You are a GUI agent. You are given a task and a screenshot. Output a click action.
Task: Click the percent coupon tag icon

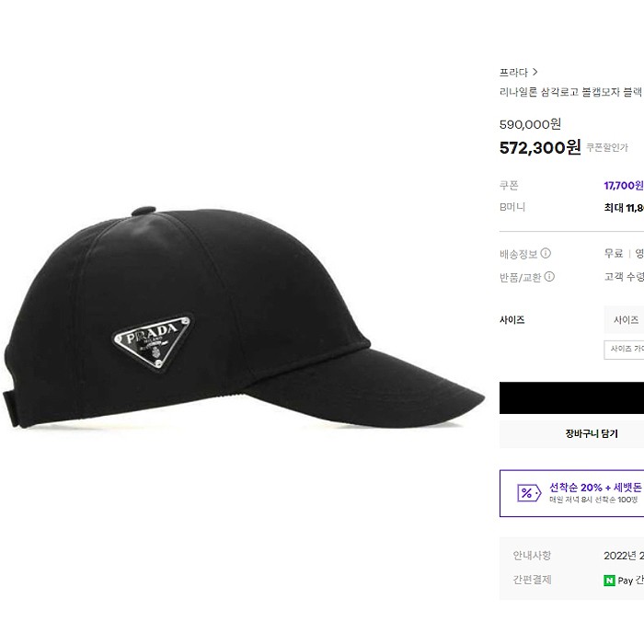click(x=529, y=493)
